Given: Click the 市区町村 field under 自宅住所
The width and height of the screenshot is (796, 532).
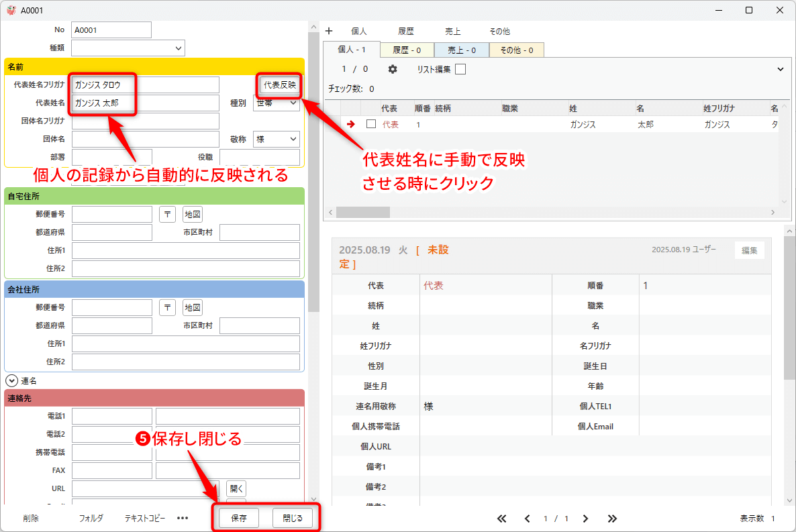Looking at the screenshot, I should (x=260, y=233).
